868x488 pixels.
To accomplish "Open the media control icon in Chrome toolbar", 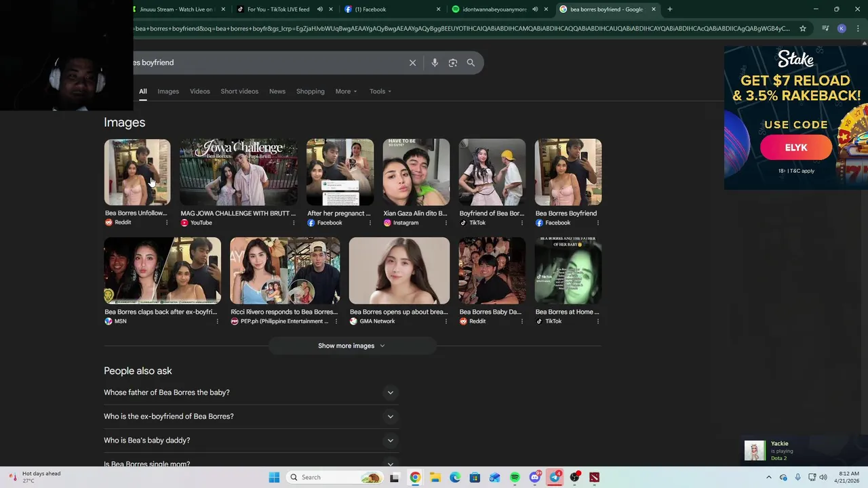I will [x=825, y=28].
